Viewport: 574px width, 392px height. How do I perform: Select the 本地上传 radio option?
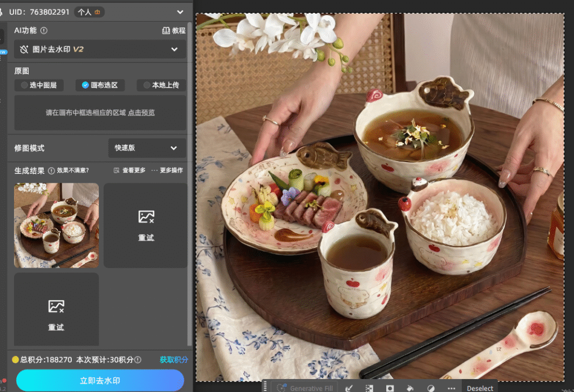click(x=161, y=85)
